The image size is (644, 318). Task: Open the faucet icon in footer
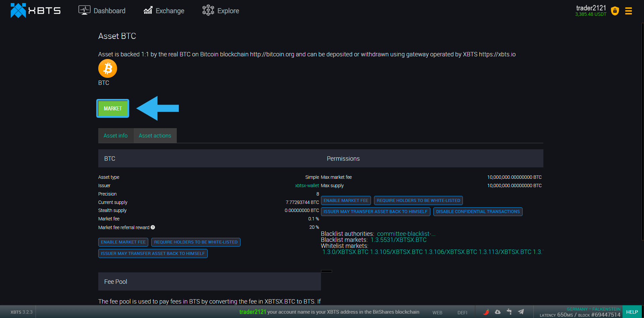pyautogui.click(x=509, y=312)
